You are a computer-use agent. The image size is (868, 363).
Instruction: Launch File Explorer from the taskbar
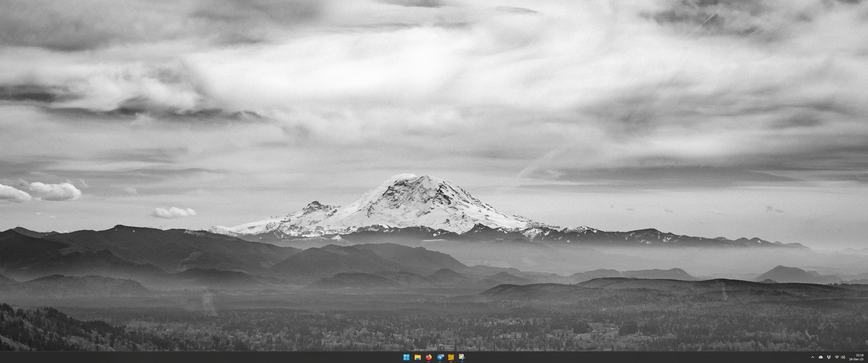click(x=417, y=357)
